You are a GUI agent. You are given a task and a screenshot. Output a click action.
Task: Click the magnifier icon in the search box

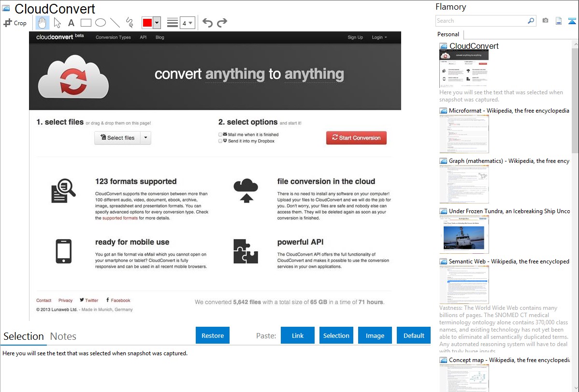coord(531,21)
